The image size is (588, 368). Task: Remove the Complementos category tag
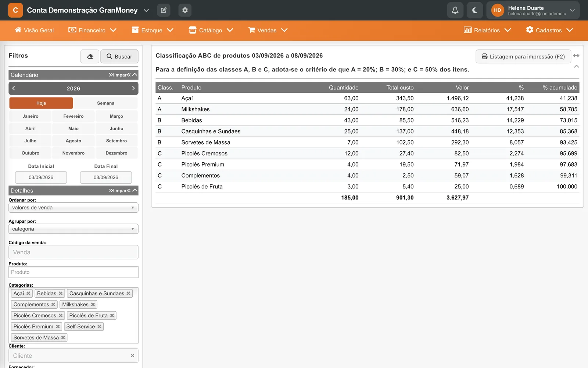(53, 304)
